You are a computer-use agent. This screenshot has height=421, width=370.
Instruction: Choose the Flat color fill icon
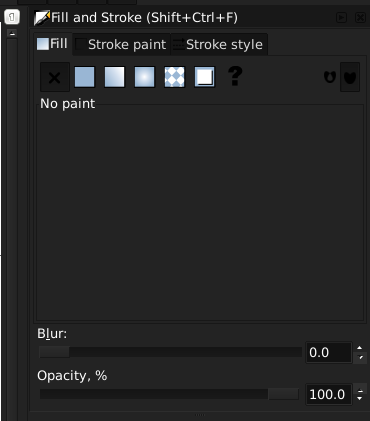[x=84, y=77]
